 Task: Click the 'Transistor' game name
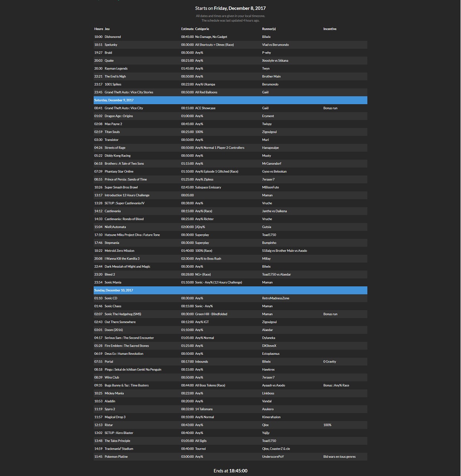coord(112,140)
